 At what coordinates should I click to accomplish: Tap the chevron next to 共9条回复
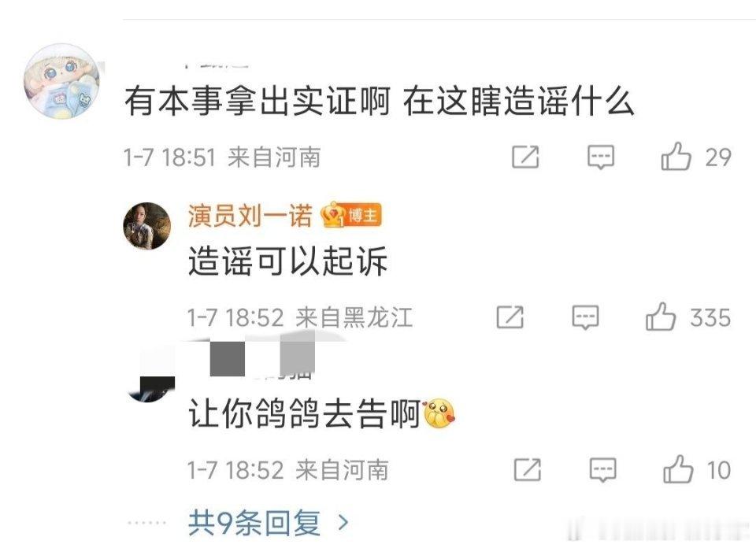coord(344,523)
